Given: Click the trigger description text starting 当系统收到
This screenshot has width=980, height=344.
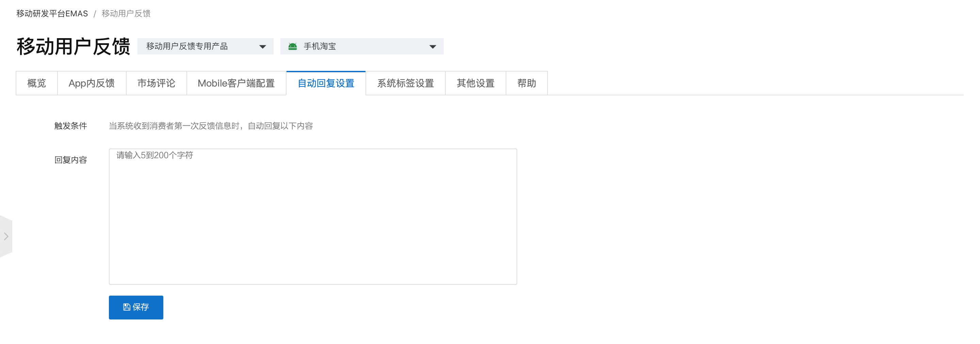Looking at the screenshot, I should (x=211, y=126).
